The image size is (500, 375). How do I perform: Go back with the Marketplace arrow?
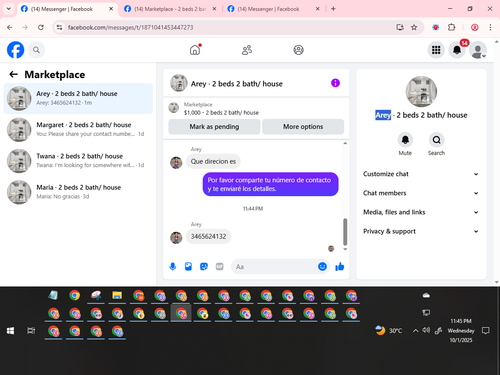tap(13, 74)
